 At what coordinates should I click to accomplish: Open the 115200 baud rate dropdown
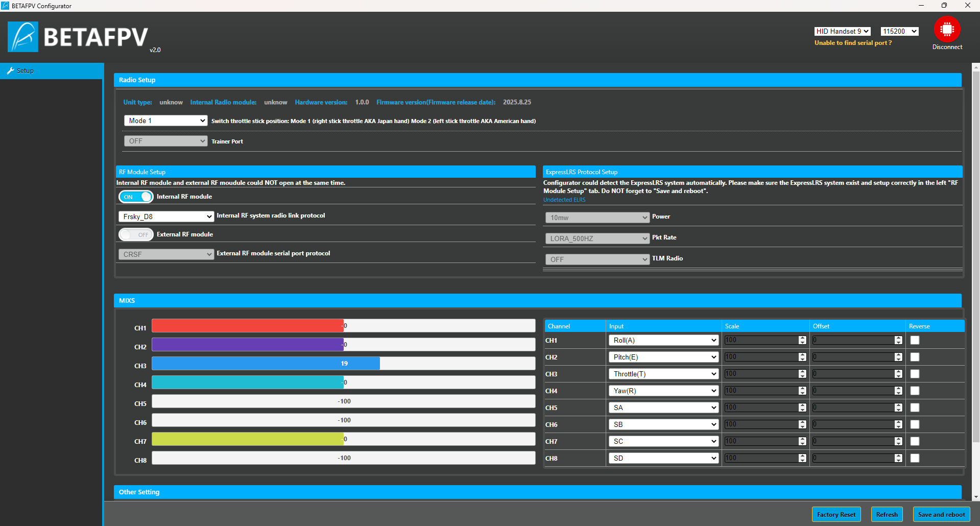point(899,31)
